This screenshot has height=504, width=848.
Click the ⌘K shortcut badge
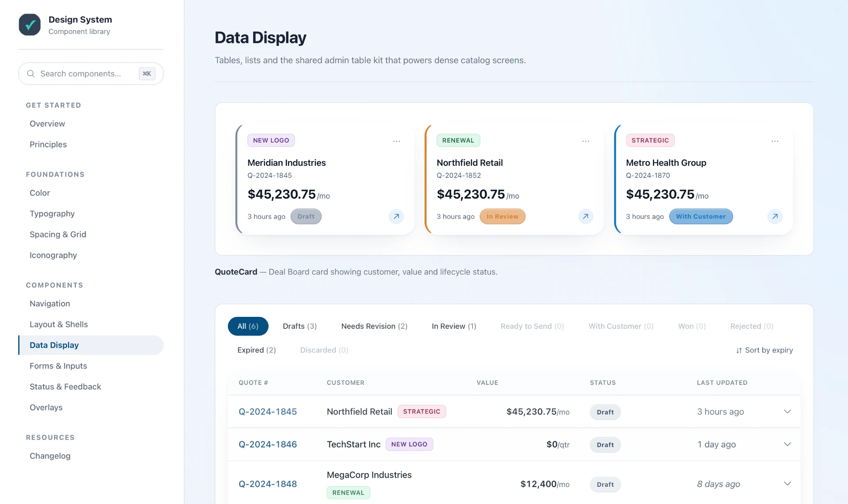coord(147,74)
